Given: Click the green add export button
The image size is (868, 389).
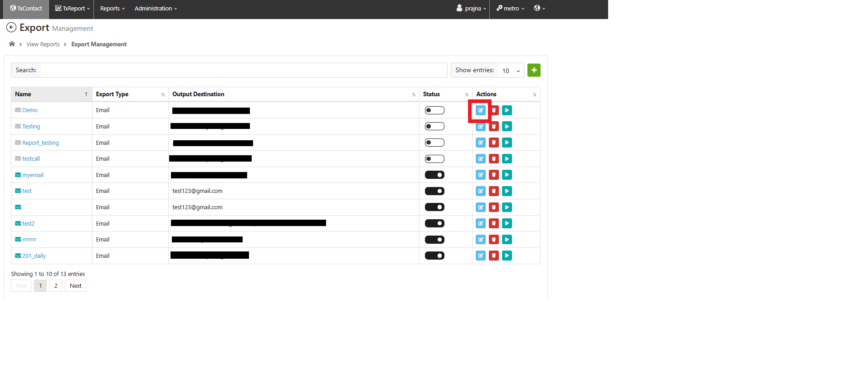Looking at the screenshot, I should pyautogui.click(x=534, y=70).
